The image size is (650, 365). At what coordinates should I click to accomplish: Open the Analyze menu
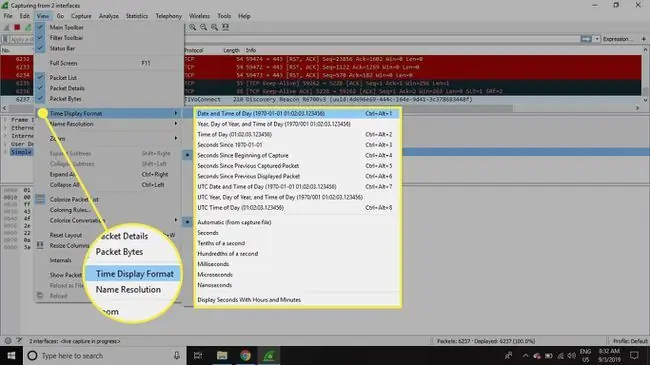(109, 16)
